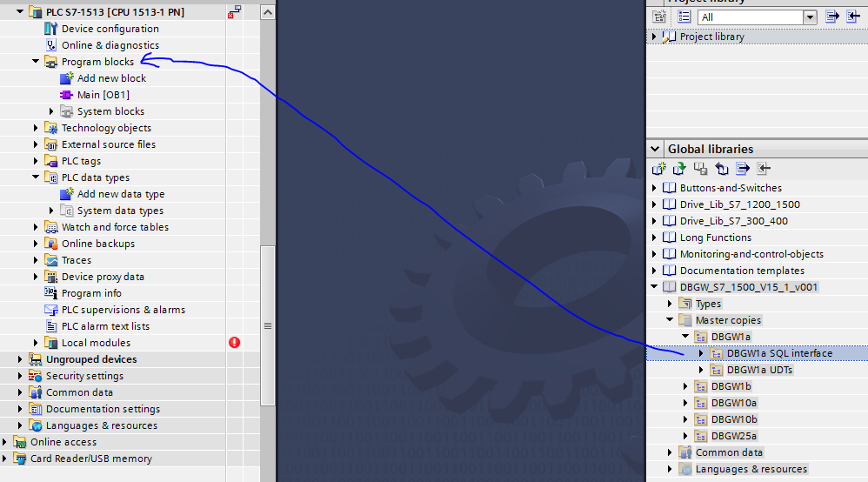Click the PLC alarm text lists icon
The image size is (868, 482).
pyautogui.click(x=51, y=326)
